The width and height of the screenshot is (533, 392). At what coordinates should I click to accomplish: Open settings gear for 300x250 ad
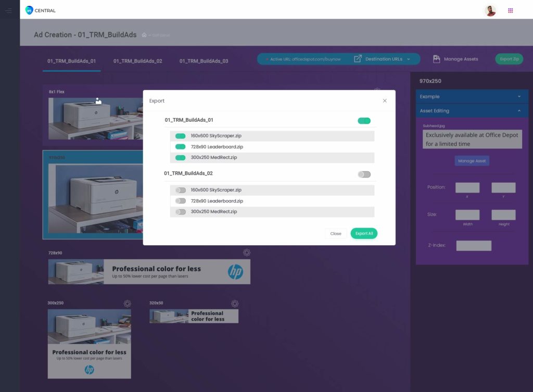(x=127, y=303)
